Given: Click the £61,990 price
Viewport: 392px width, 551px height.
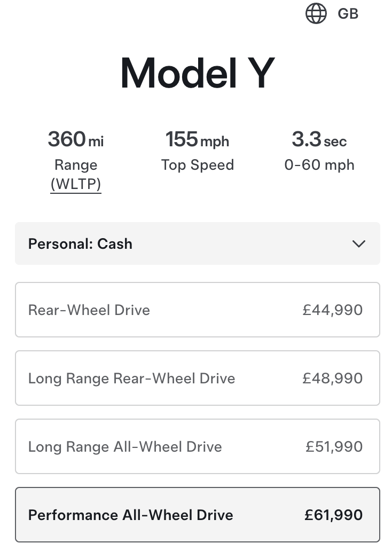Looking at the screenshot, I should coord(333,515).
